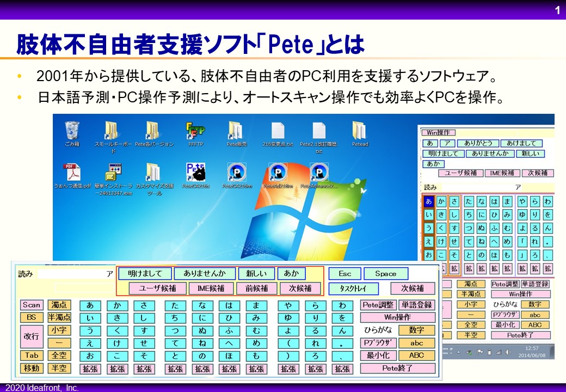The width and height of the screenshot is (566, 392).
Task: Select the うおんつ通信.pdf file icon
Action: coord(72,176)
